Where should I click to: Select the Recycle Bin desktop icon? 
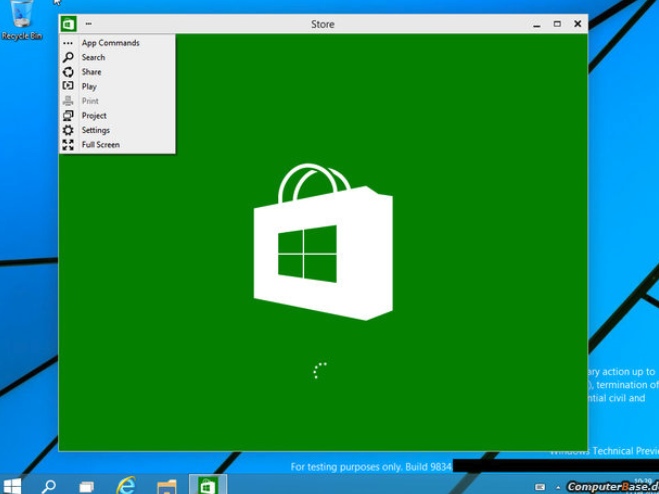coord(21,20)
